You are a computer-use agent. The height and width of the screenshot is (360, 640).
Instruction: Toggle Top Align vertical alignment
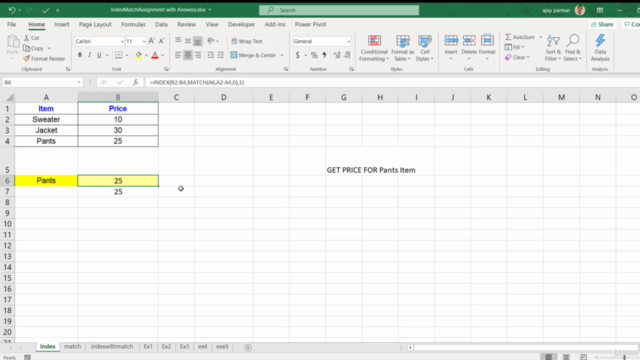[x=178, y=41]
